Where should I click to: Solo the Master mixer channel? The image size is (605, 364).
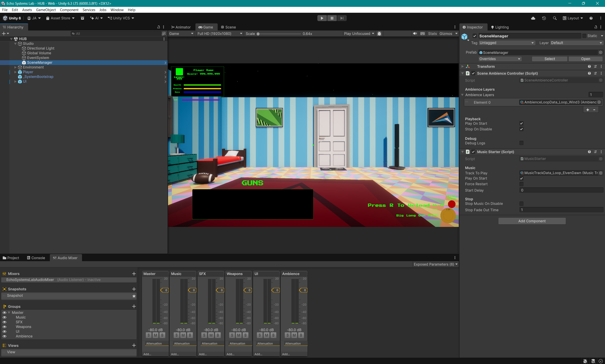149,335
